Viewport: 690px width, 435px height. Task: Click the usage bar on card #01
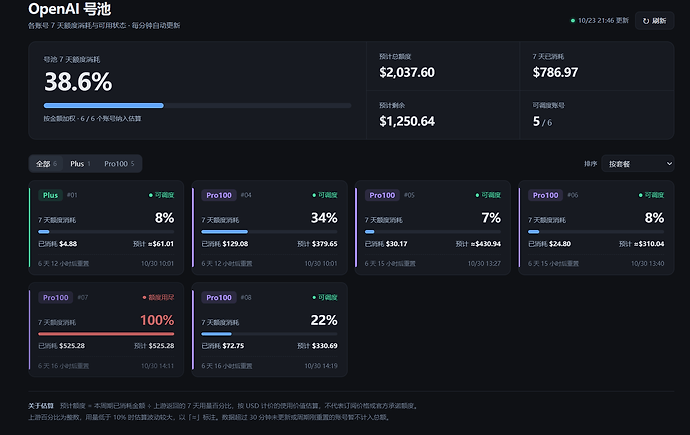[106, 232]
